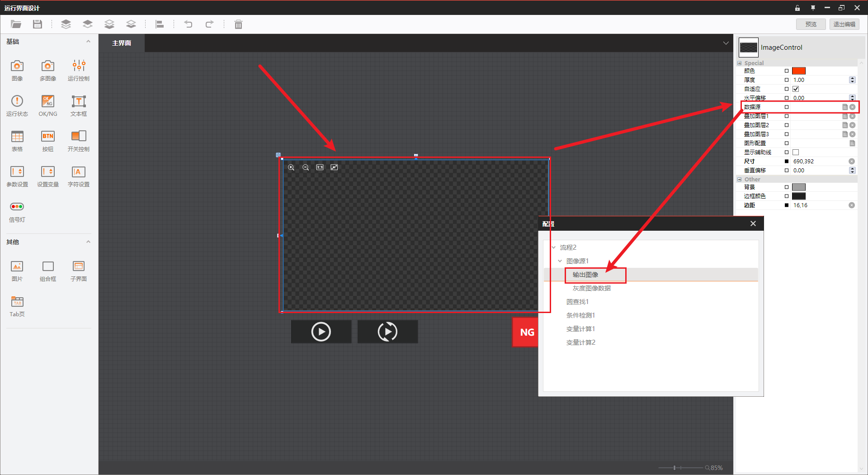This screenshot has height=475, width=868.
Task: Click the undo arrow in the toolbar
Action: 188,24
